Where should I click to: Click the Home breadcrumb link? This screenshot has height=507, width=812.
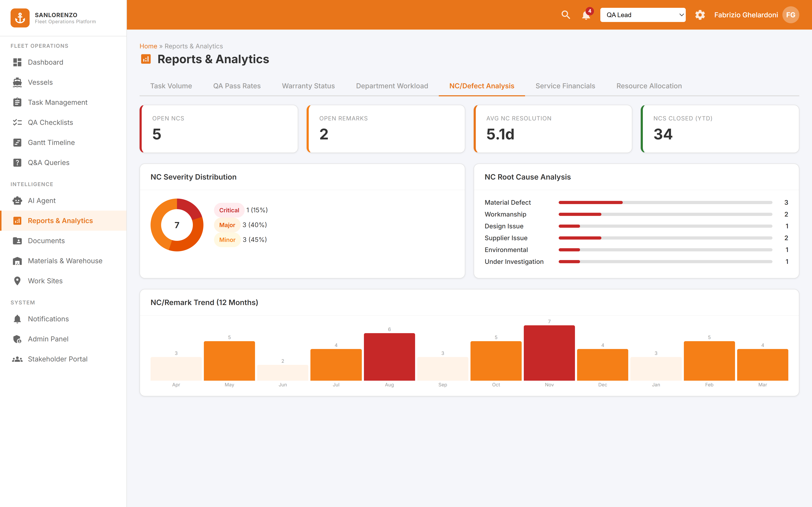(x=148, y=46)
